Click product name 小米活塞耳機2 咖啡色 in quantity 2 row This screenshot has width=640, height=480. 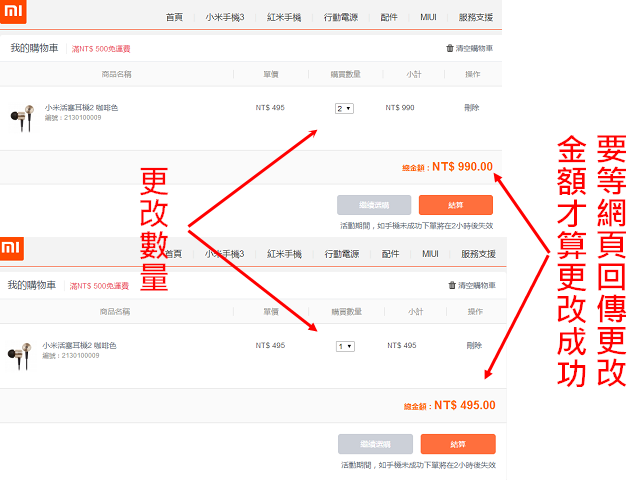[81, 108]
